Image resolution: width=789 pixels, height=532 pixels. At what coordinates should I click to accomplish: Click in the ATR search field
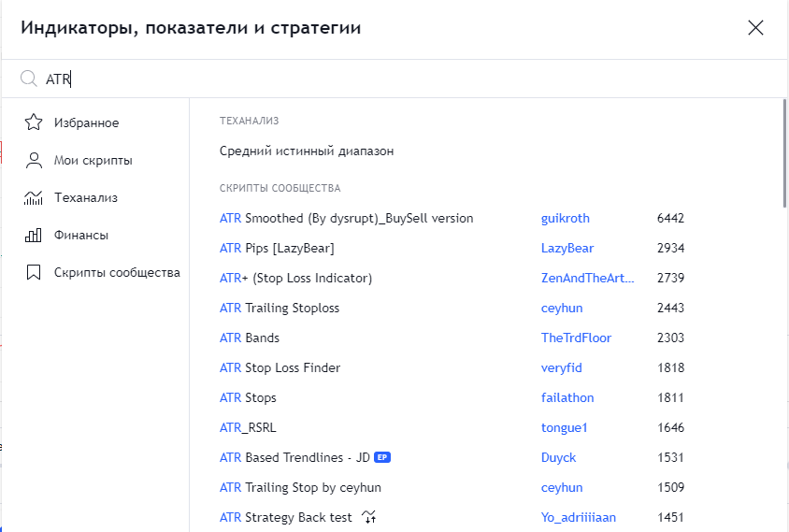pyautogui.click(x=374, y=79)
